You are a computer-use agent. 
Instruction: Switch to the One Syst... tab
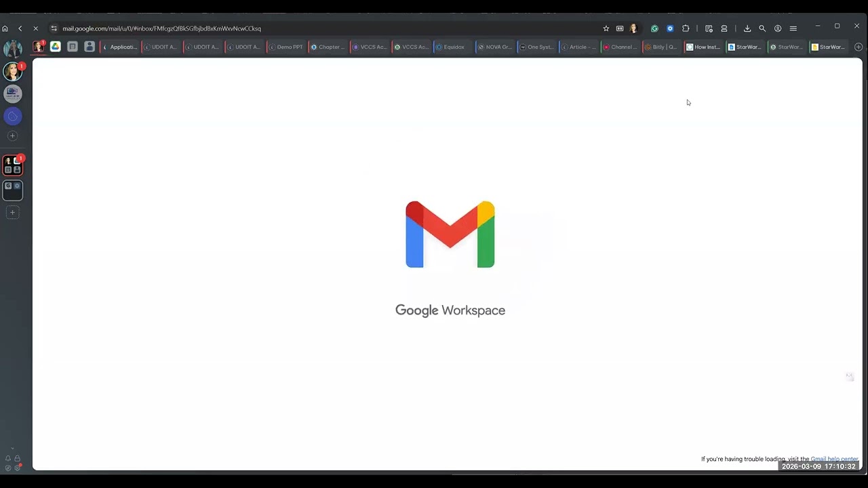[537, 47]
